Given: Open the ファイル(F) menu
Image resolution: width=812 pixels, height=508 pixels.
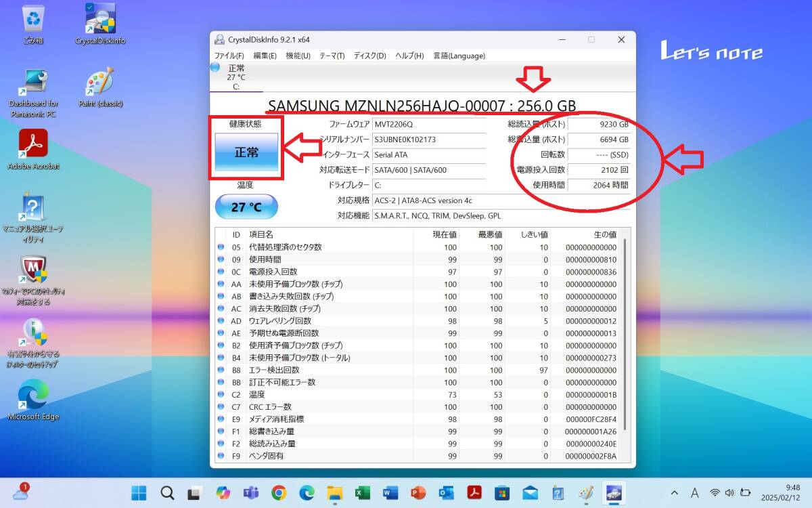Looking at the screenshot, I should coord(229,56).
